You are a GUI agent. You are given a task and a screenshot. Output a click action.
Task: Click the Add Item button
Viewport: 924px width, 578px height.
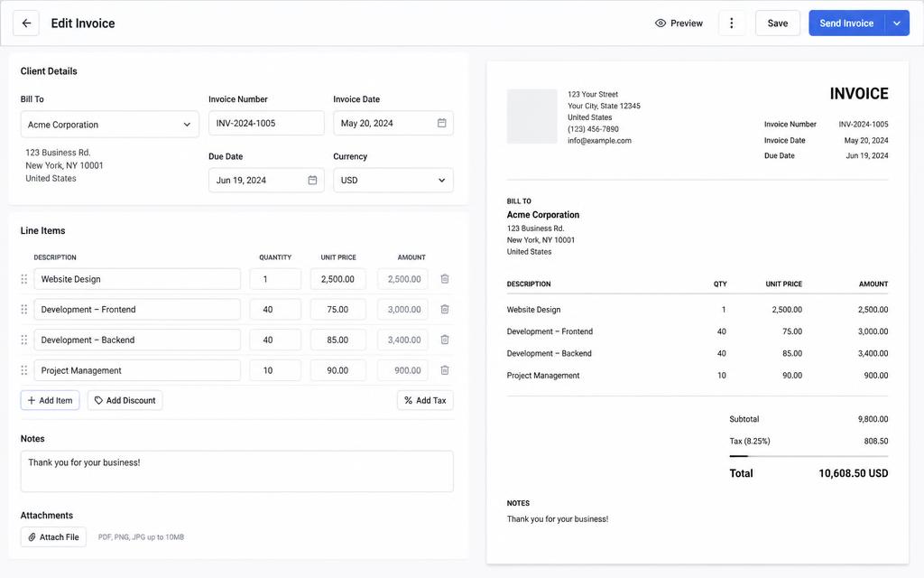[x=51, y=400]
